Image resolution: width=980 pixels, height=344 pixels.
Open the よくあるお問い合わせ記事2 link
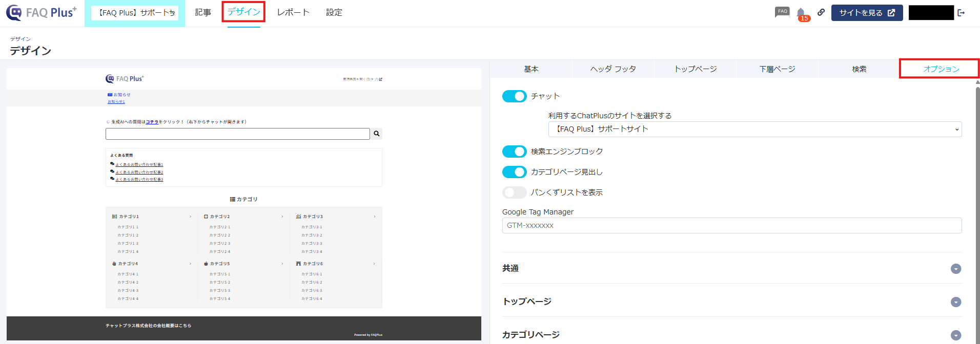pyautogui.click(x=139, y=172)
